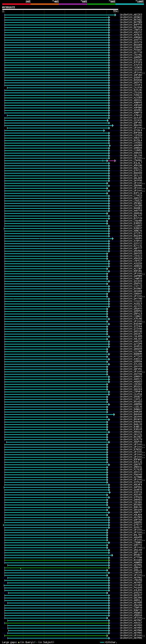
Task: Open hit UniRef100_A8IZK3
Action: pyautogui.click(x=131, y=15)
